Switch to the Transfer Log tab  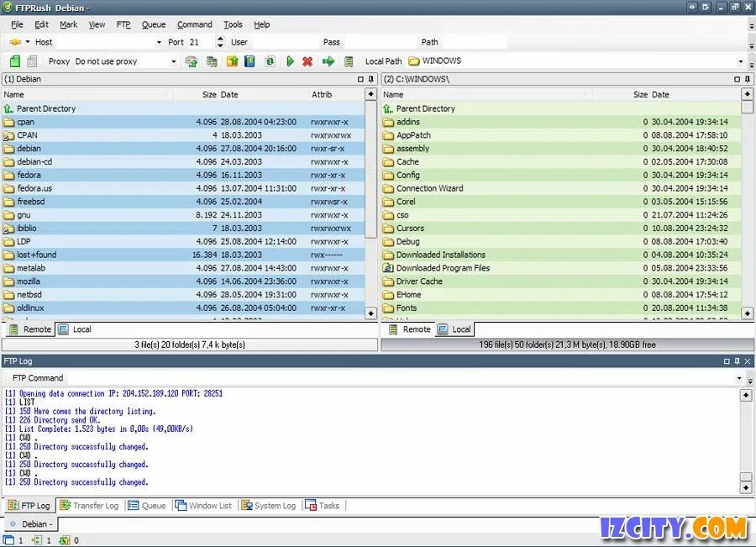coord(89,506)
